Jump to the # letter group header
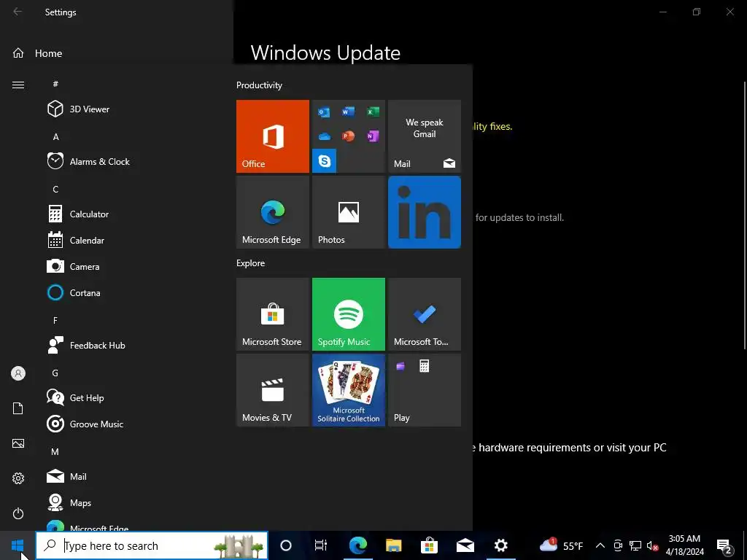Screen dimensions: 747x560 click(x=55, y=84)
